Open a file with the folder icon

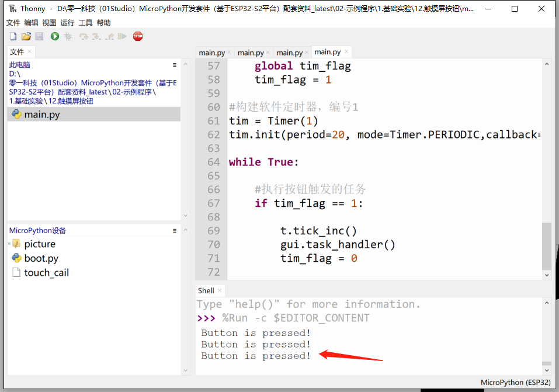pyautogui.click(x=26, y=36)
